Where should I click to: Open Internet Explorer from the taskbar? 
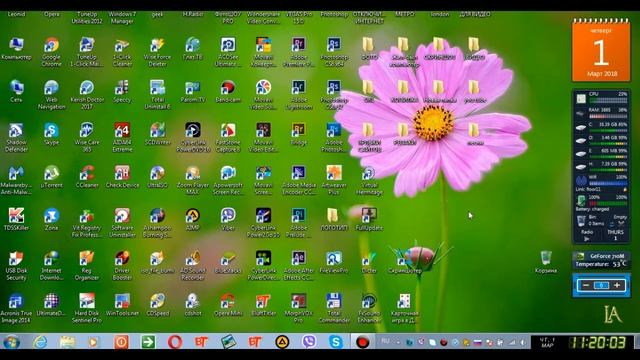pyautogui.click(x=40, y=341)
